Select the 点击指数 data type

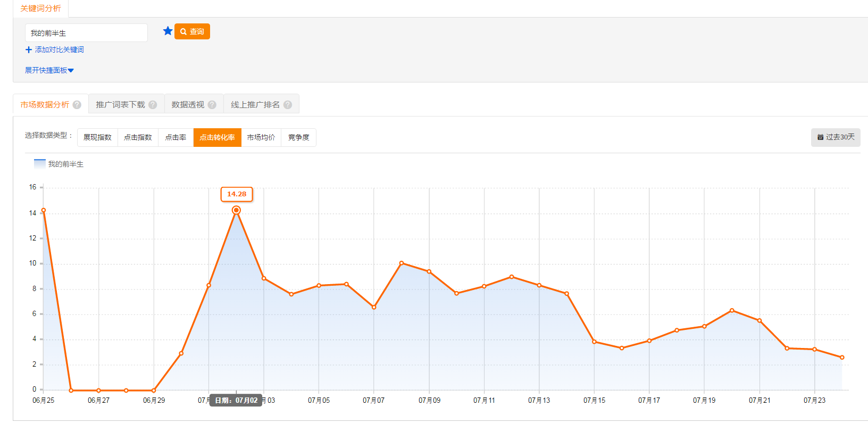click(138, 137)
